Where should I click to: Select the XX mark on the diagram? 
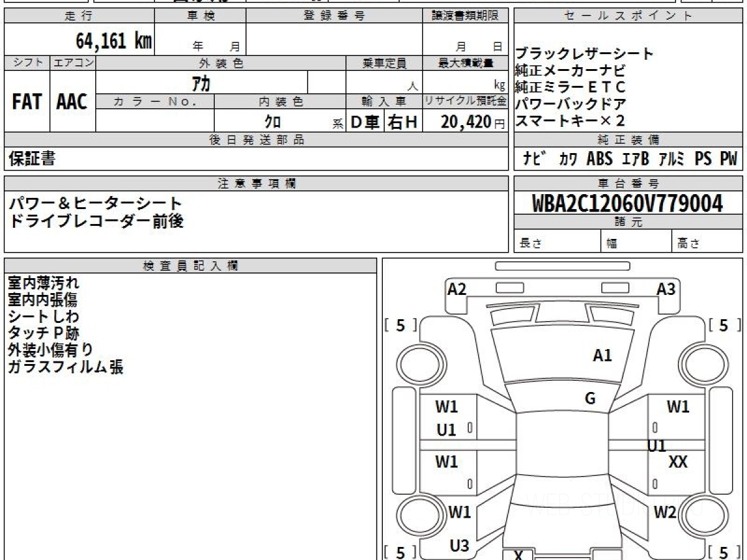678,462
